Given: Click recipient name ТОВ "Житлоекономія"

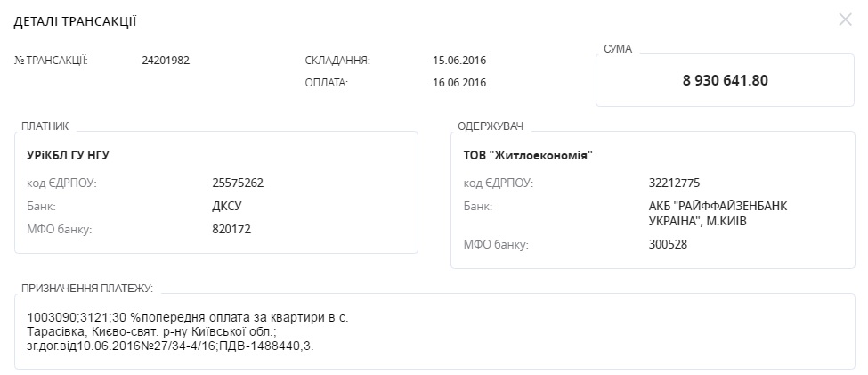Looking at the screenshot, I should (528, 155).
